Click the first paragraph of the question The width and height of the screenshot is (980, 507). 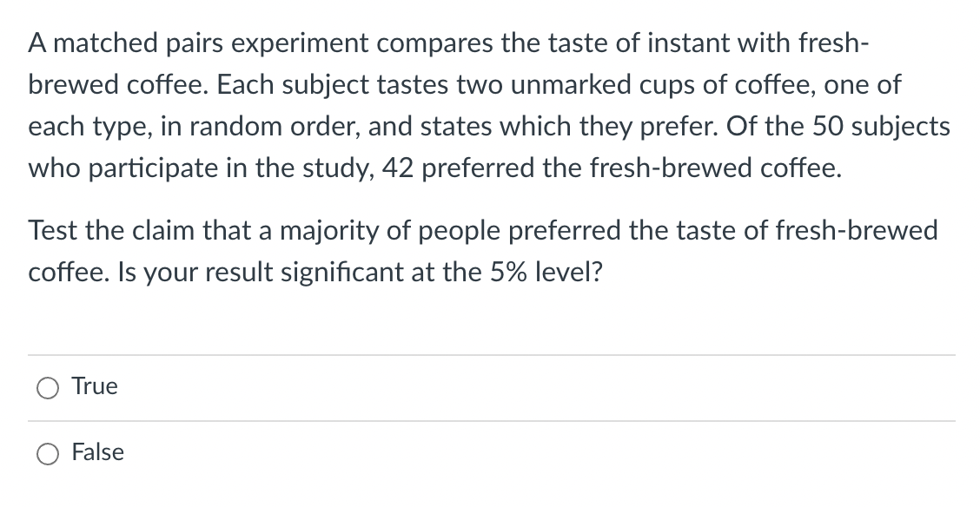(487, 104)
